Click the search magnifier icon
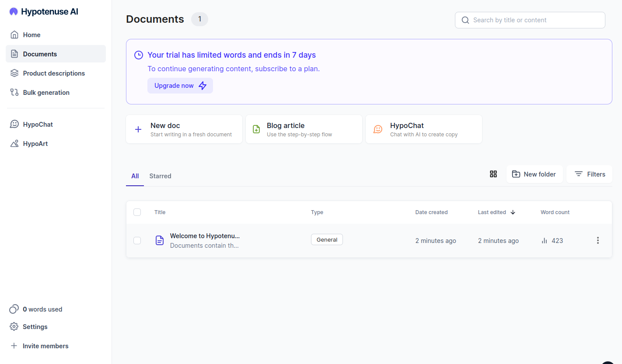622x364 pixels. pos(465,20)
